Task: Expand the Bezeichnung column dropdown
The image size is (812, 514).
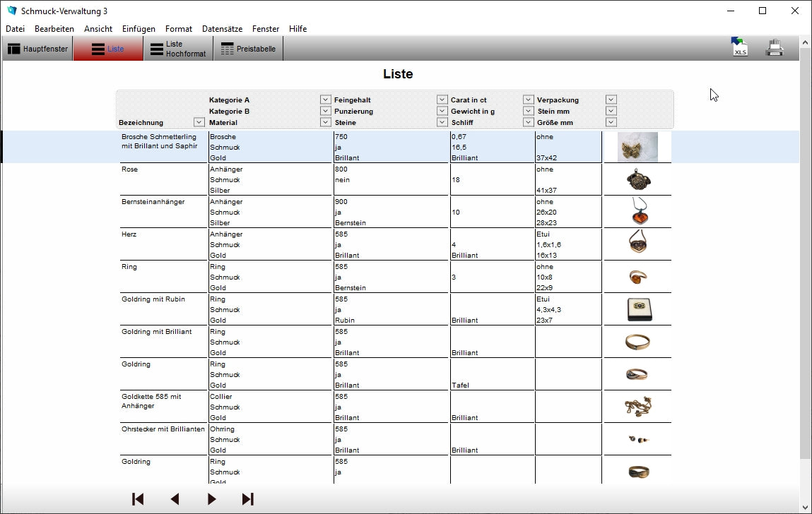Action: click(x=199, y=122)
